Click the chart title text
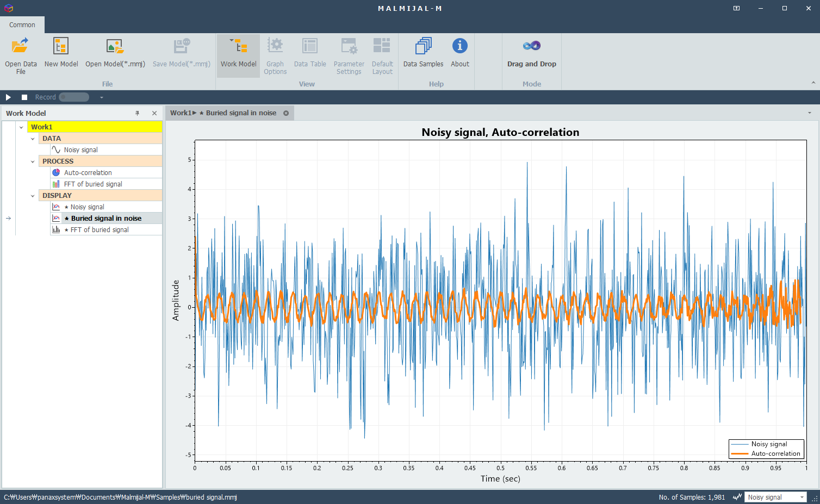 pyautogui.click(x=500, y=132)
